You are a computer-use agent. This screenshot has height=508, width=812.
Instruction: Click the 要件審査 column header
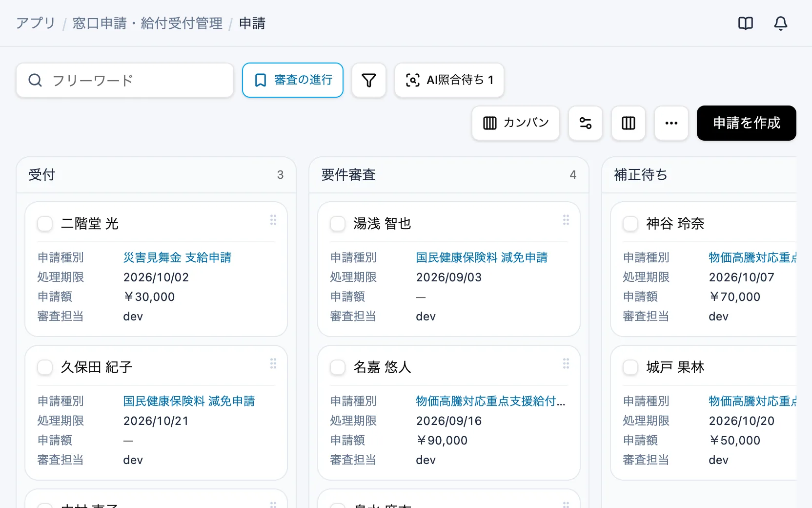[449, 175]
